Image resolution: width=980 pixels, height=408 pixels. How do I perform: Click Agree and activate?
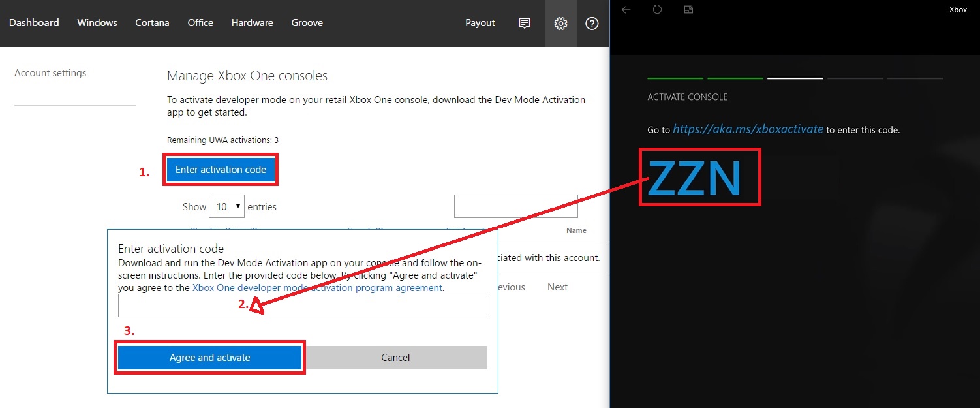pos(209,357)
